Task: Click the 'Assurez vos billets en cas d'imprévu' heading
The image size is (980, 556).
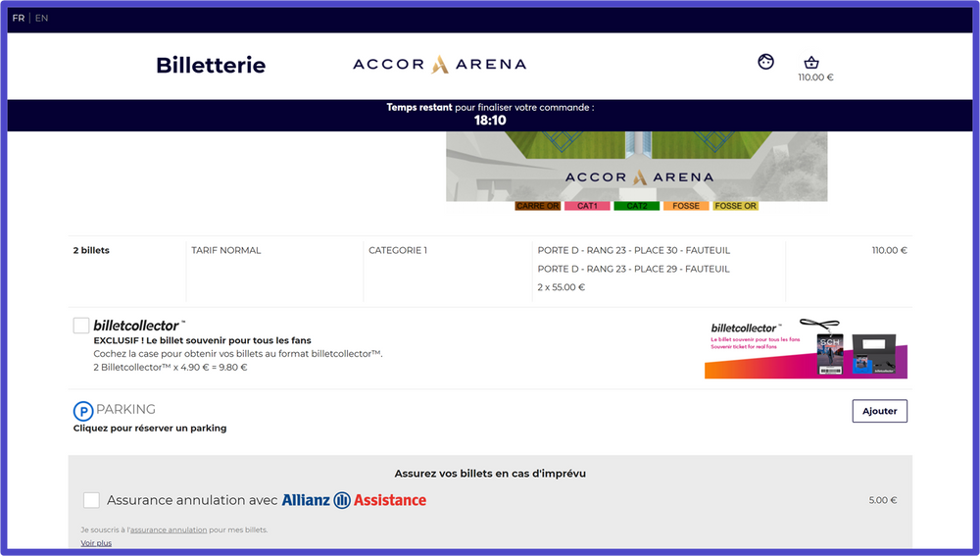Action: point(490,474)
